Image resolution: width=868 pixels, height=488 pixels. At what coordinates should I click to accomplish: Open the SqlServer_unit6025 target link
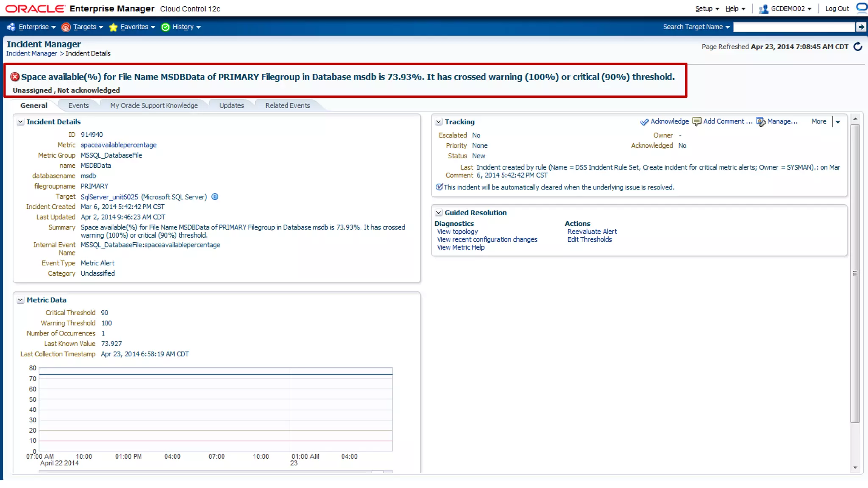(109, 197)
